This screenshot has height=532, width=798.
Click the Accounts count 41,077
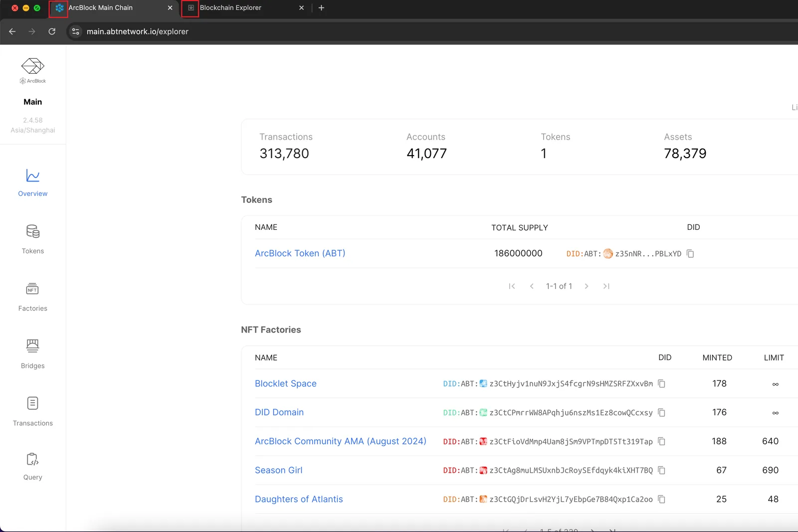tap(426, 154)
